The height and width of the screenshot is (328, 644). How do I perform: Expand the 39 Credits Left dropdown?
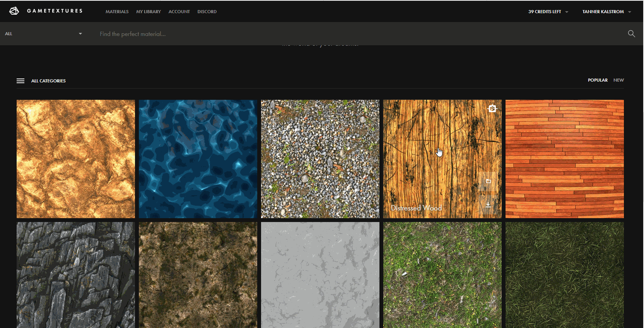click(548, 12)
